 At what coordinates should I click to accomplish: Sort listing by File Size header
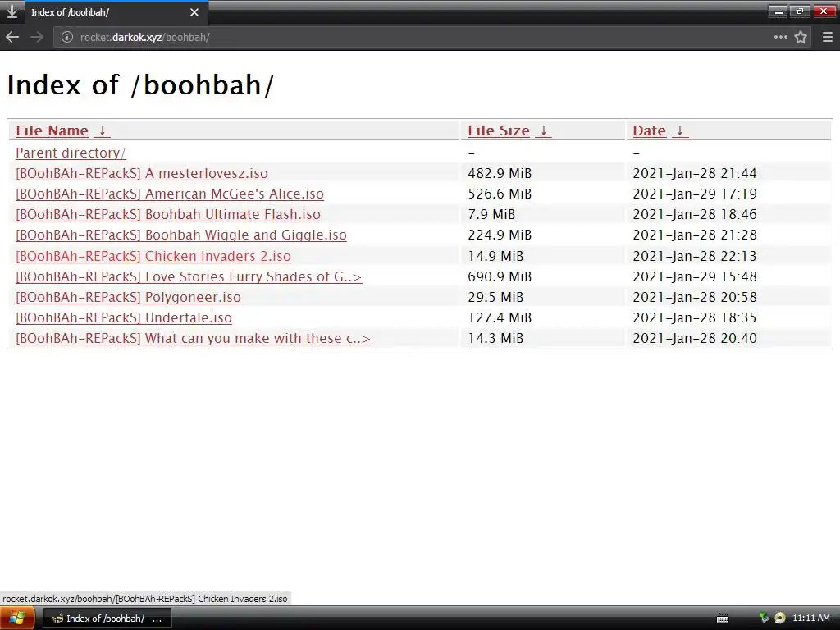(x=499, y=130)
